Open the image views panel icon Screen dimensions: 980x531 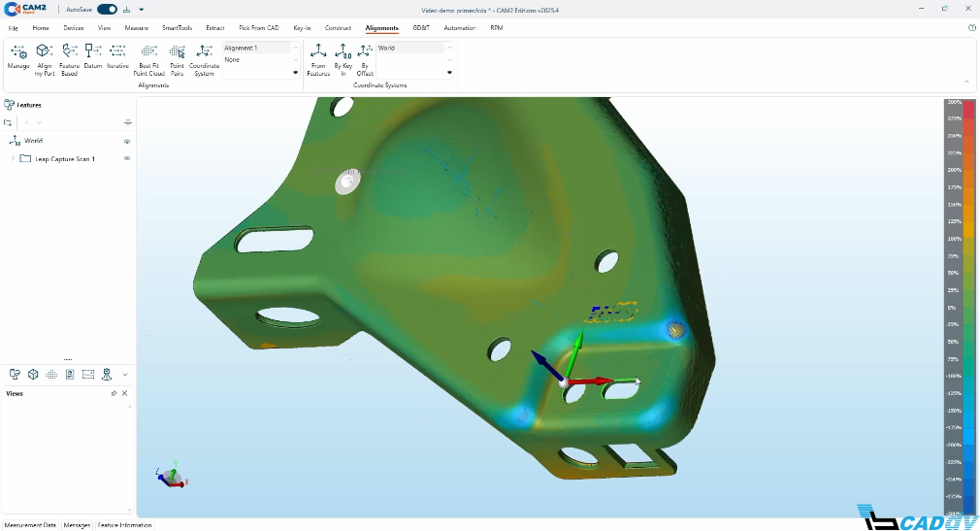(88, 374)
